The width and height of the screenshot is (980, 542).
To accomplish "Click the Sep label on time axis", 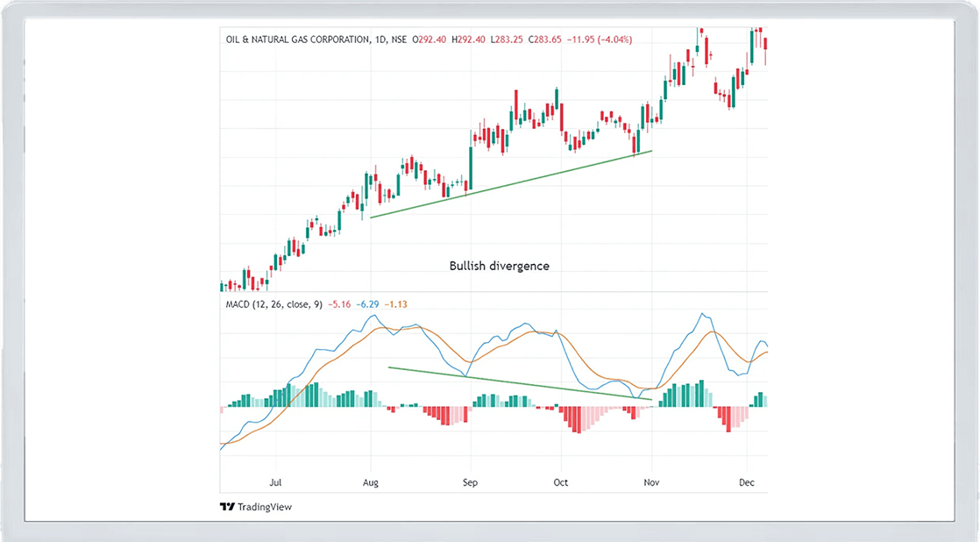I will pos(470,482).
